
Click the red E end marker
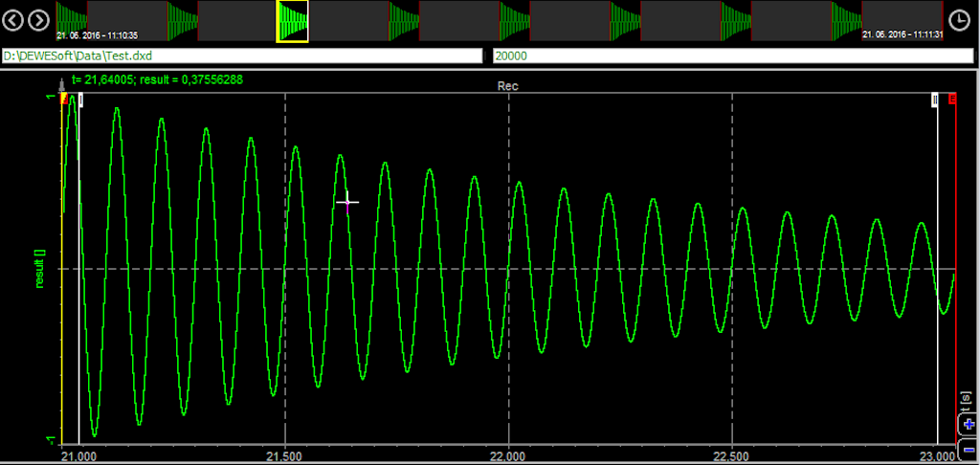tap(952, 99)
